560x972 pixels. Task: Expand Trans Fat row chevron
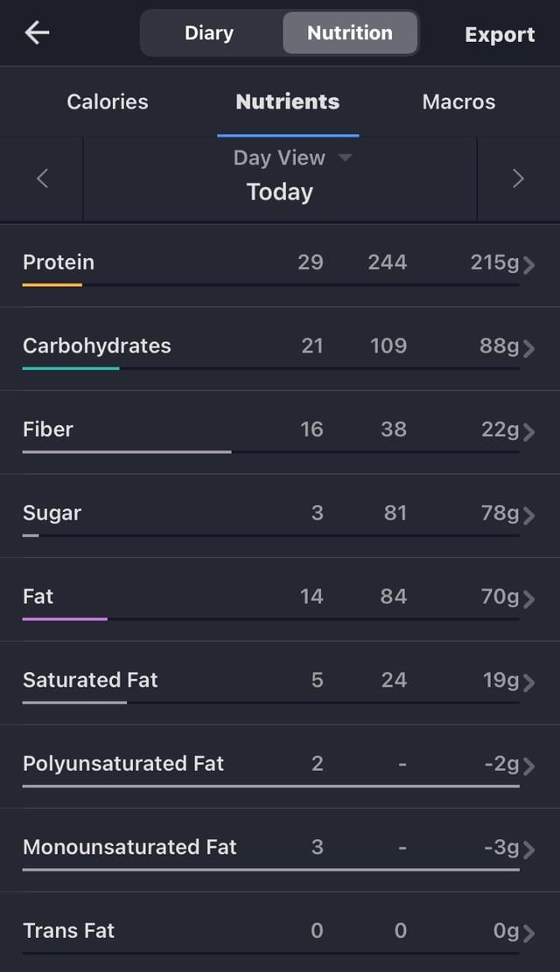point(528,933)
